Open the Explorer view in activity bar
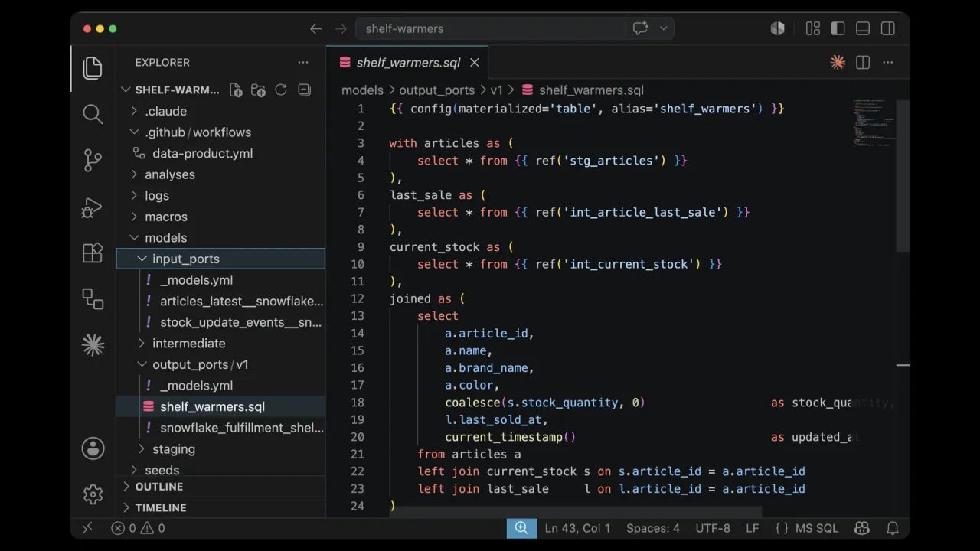980x551 pixels. click(93, 68)
